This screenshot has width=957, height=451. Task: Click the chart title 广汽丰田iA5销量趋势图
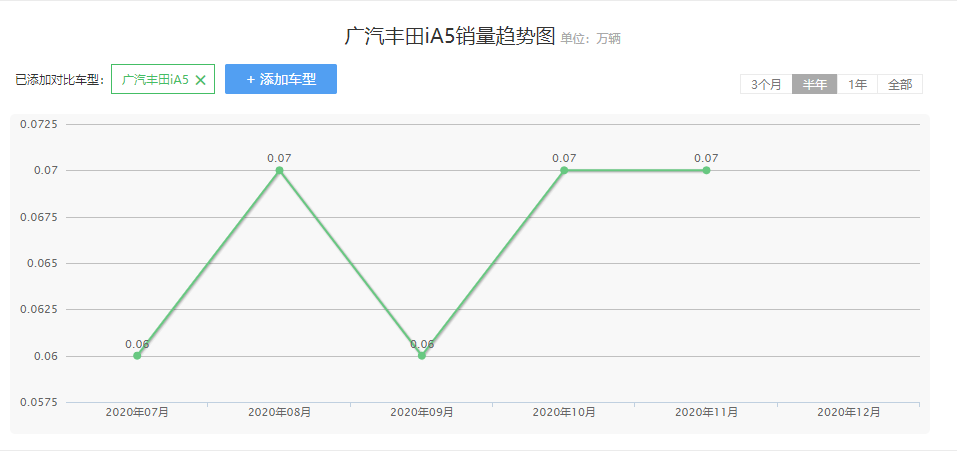pyautogui.click(x=449, y=37)
